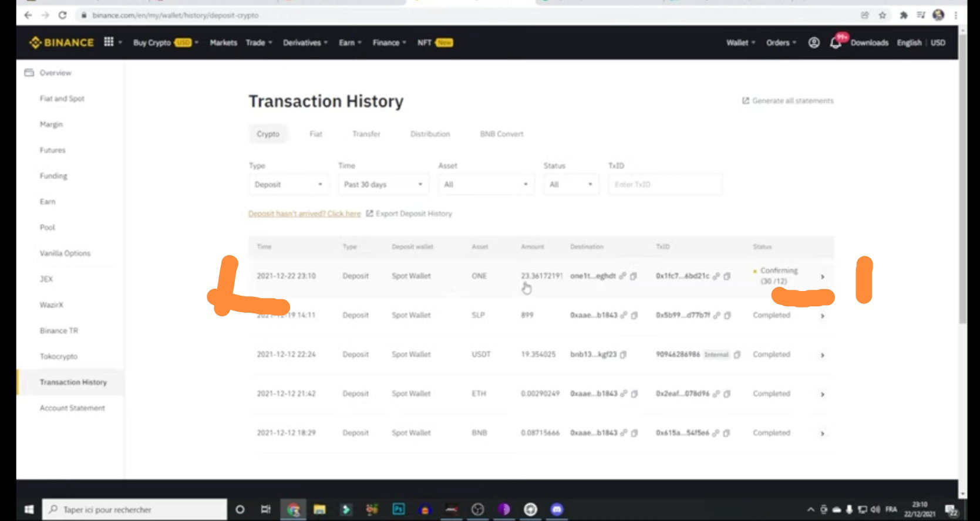
Task: Expand the Derivatives menu
Action: point(305,43)
